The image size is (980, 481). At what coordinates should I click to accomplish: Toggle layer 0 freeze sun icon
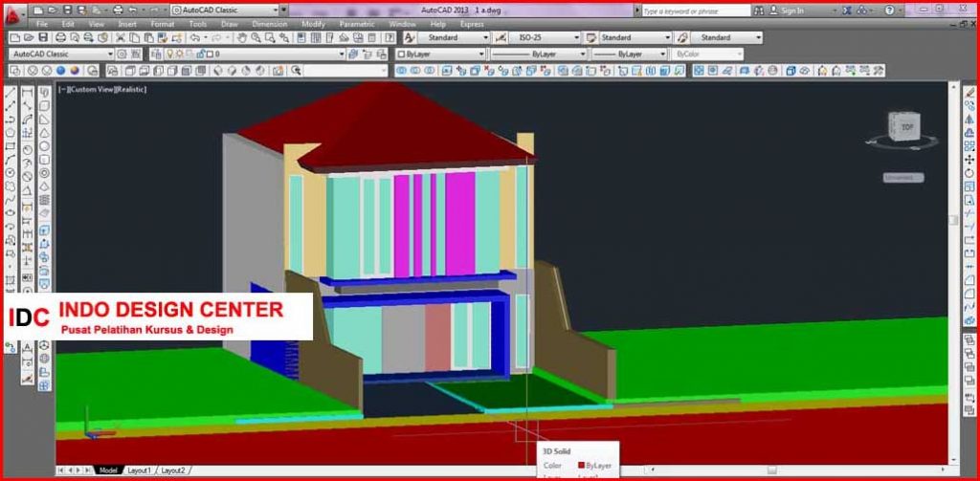[179, 54]
